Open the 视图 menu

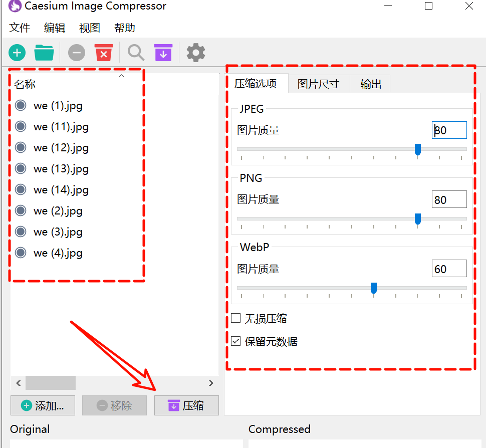tap(90, 28)
